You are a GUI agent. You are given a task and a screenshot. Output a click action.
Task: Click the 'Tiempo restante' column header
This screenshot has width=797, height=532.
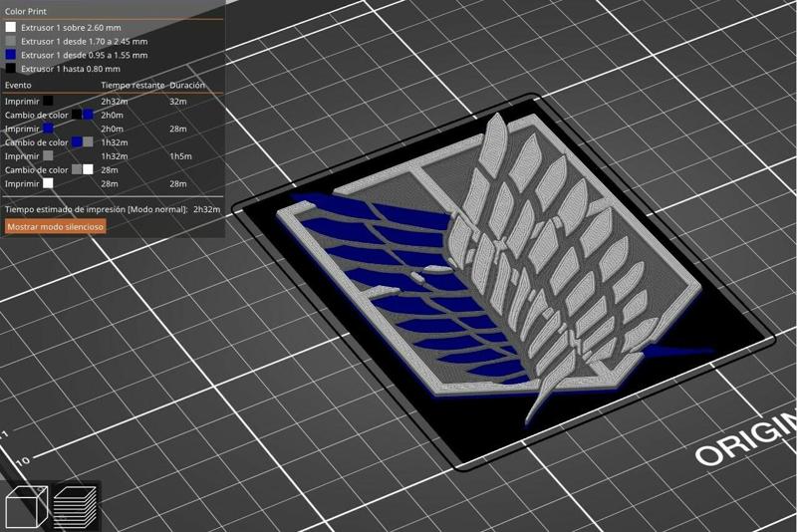click(x=133, y=86)
